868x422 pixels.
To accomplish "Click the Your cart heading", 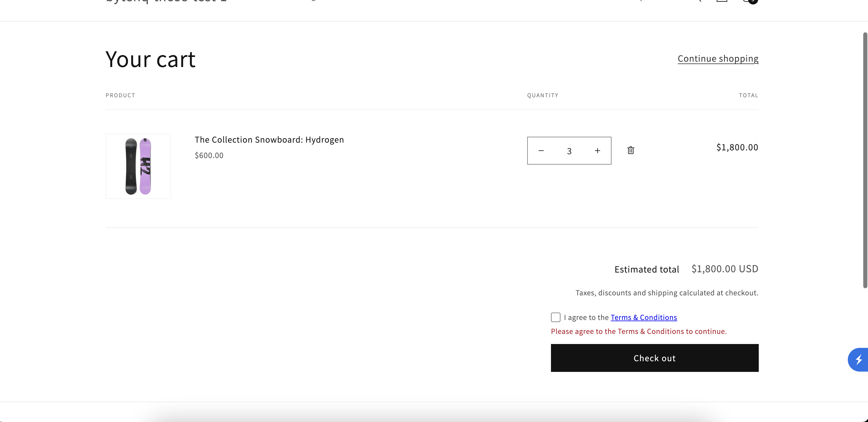I will [150, 59].
